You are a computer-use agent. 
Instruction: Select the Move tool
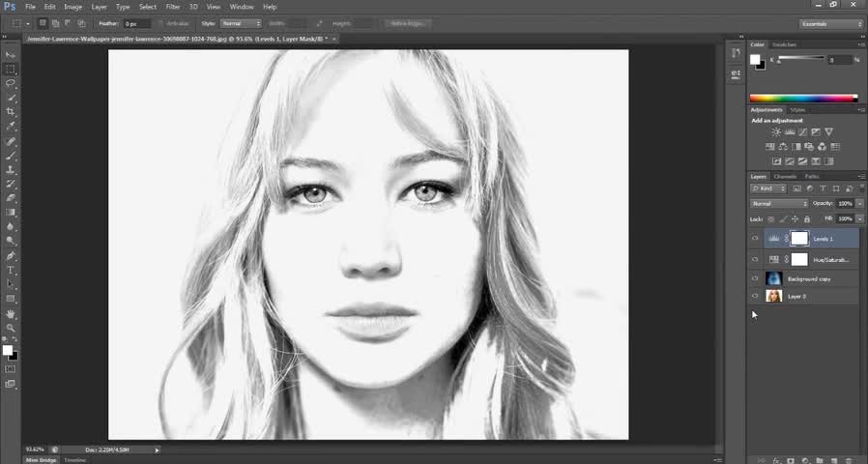pos(11,55)
